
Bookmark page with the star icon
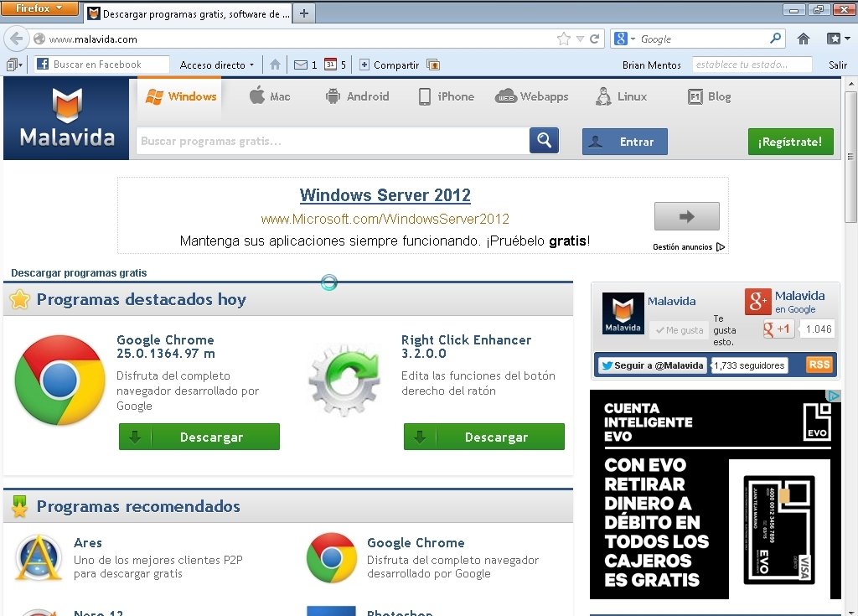[x=563, y=39]
